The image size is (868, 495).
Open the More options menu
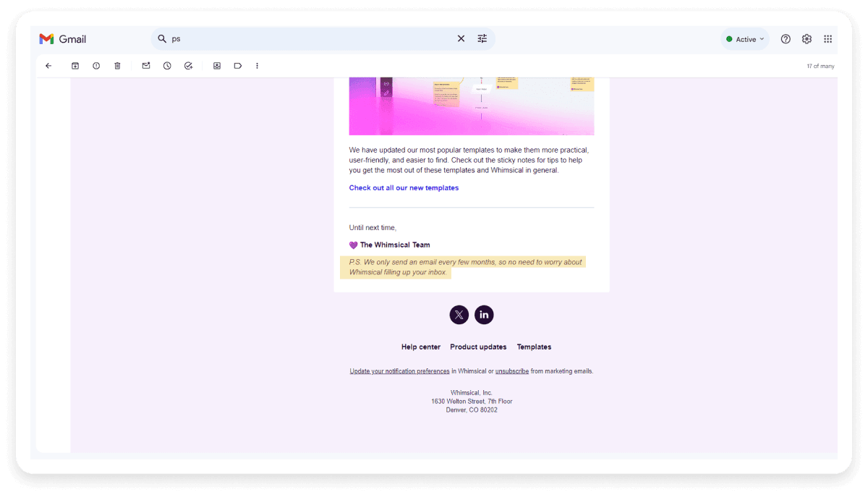point(257,66)
